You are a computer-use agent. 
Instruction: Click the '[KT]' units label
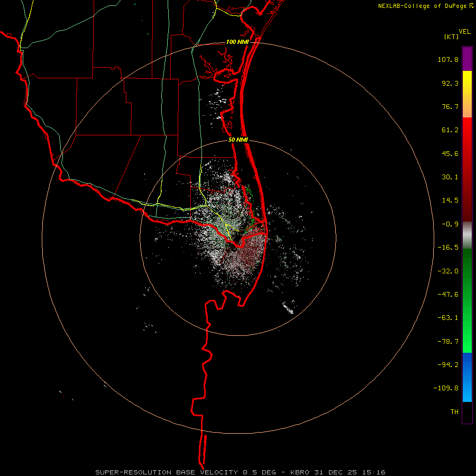451,36
